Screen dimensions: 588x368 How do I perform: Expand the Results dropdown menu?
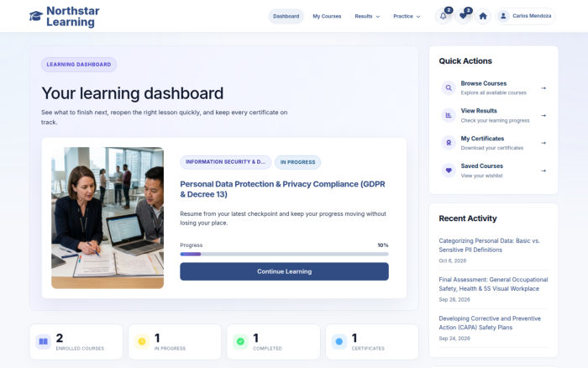(367, 16)
